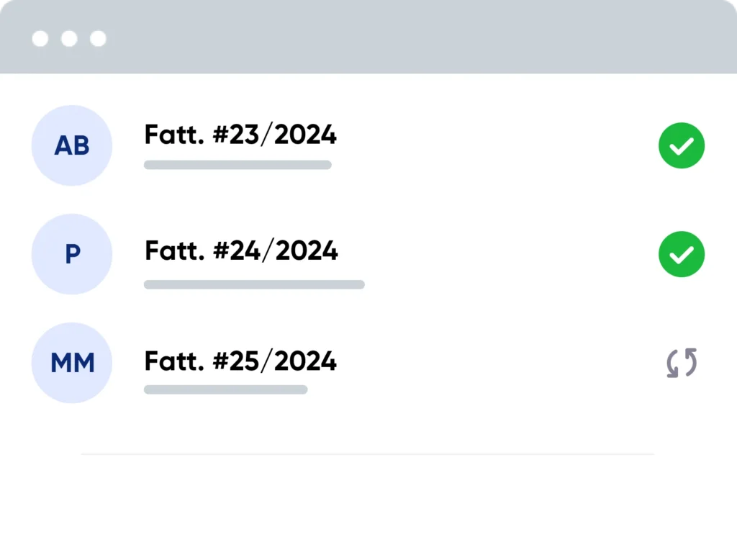Open the P initials avatar
Image resolution: width=737 pixels, height=560 pixels.
pos(72,254)
